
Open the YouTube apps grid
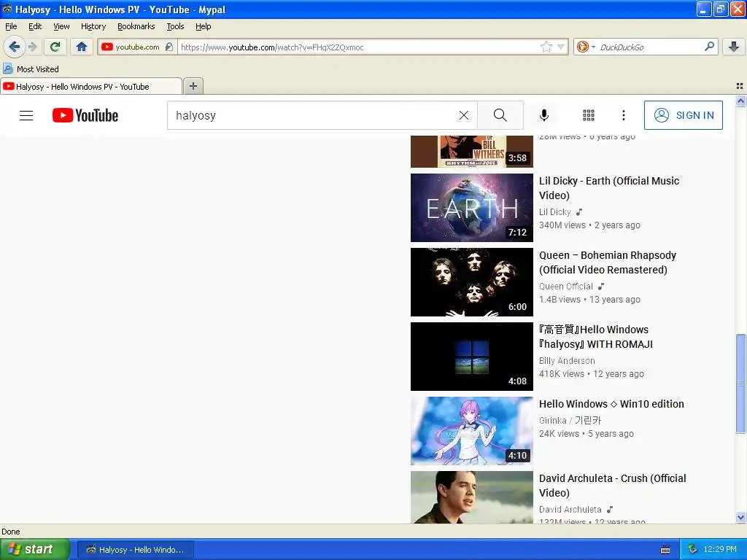tap(589, 115)
